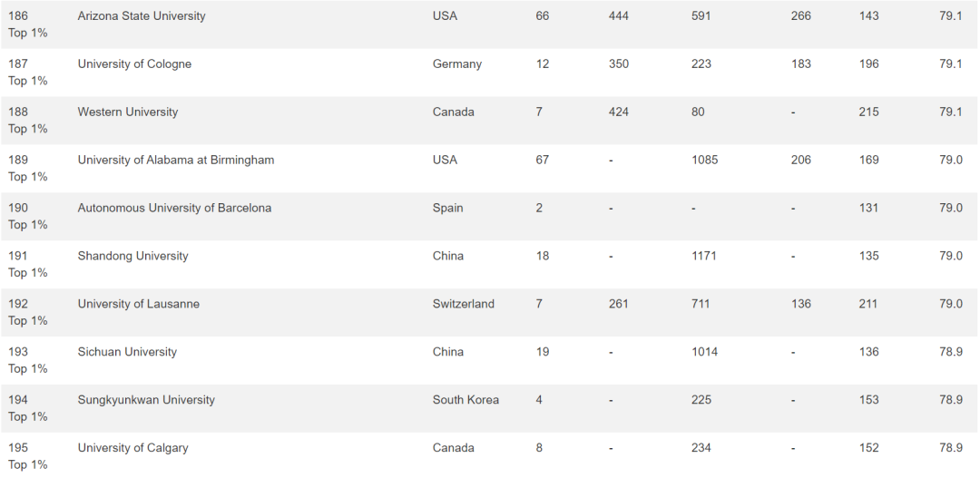
Task: Open University of Calgary entry
Action: pos(132,448)
